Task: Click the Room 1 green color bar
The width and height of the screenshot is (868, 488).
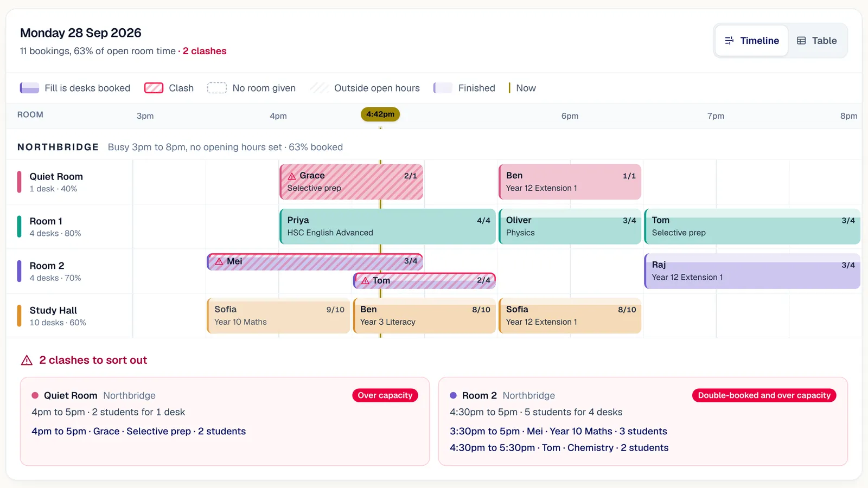Action: pos(19,227)
